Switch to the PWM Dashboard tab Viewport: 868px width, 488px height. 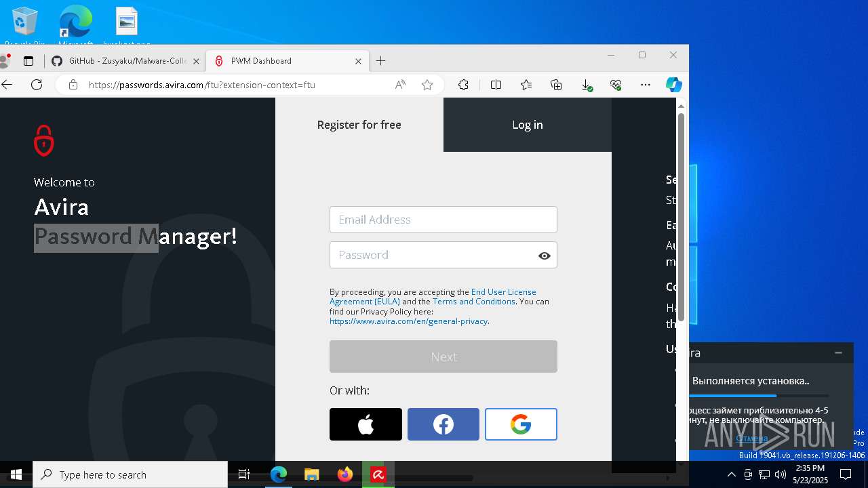[288, 61]
